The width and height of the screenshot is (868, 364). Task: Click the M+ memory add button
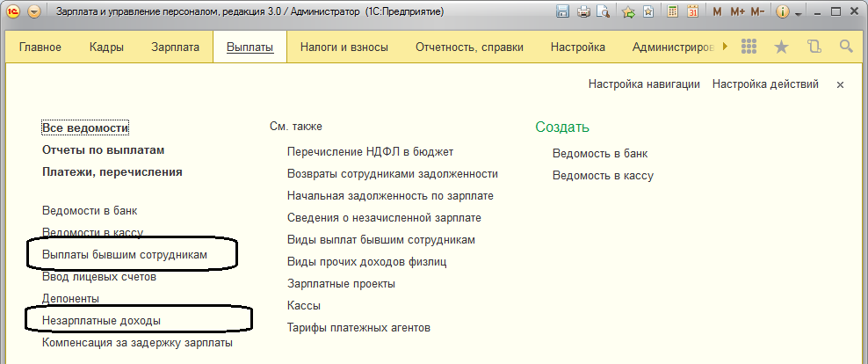[x=737, y=11]
